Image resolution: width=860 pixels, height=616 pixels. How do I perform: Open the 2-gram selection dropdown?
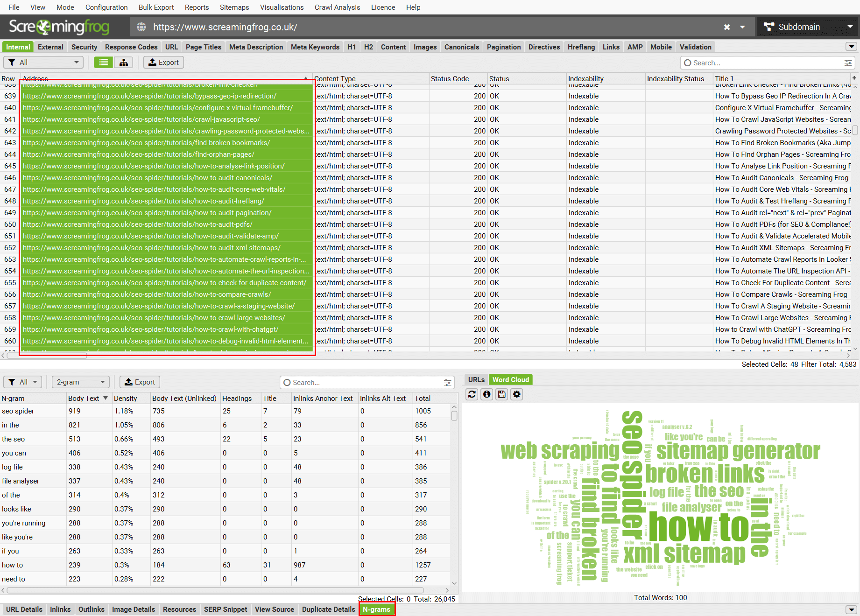(x=81, y=382)
